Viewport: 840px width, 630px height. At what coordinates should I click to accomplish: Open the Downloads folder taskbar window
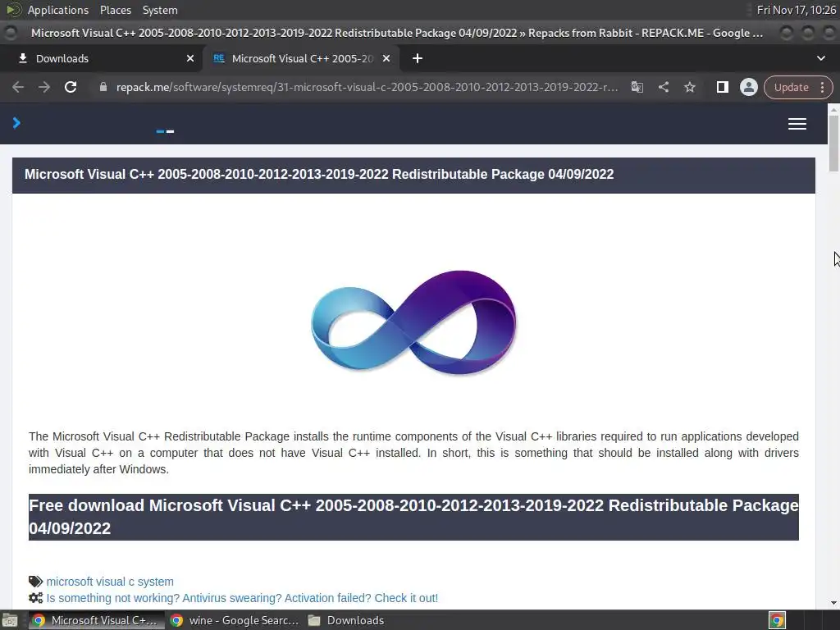[x=346, y=620]
